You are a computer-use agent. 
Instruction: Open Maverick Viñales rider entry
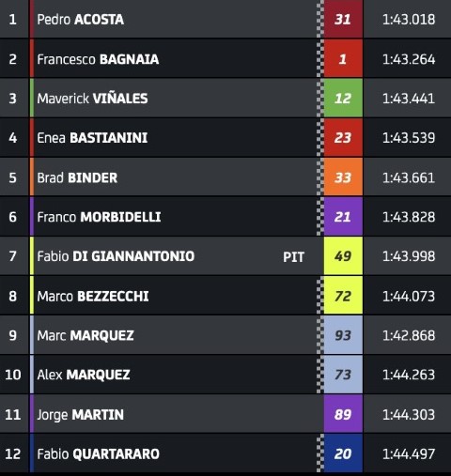tap(92, 99)
